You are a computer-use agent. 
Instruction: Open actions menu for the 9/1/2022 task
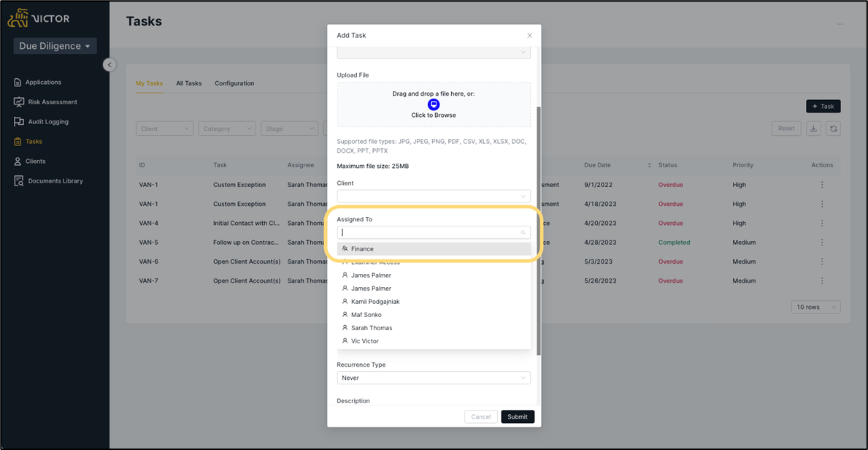pos(822,185)
